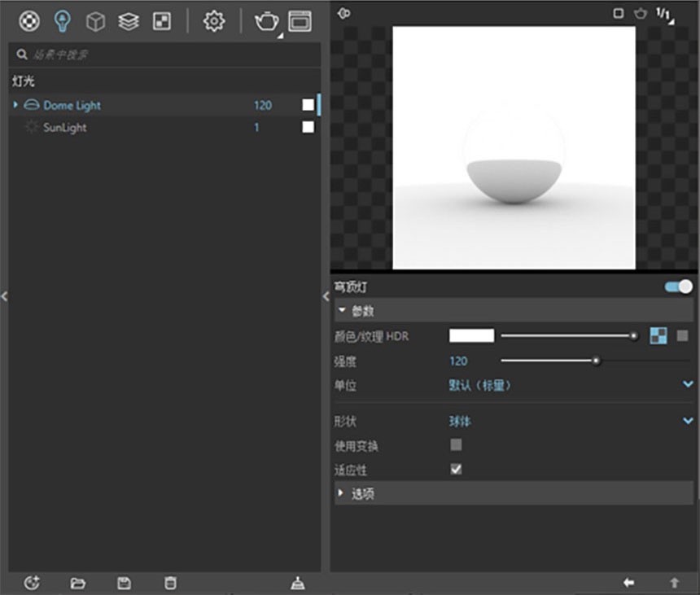Open the Textures tab checker icon

coord(162,21)
